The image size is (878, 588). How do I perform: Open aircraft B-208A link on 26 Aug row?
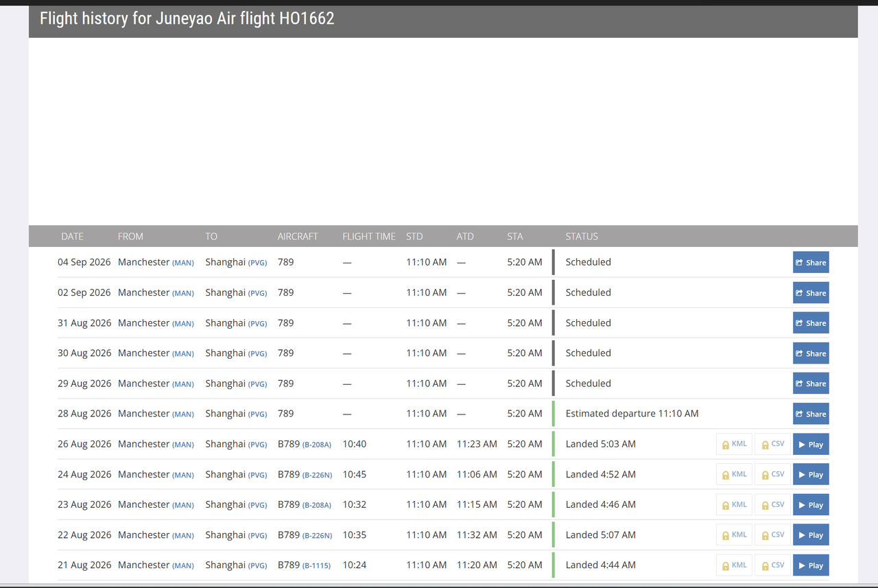click(x=317, y=445)
